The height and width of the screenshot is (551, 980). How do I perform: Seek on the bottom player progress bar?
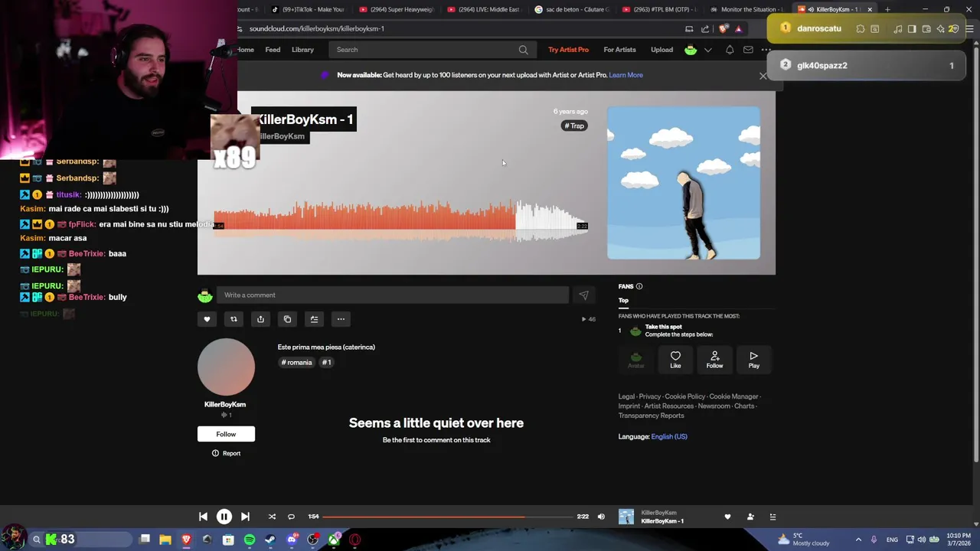click(448, 517)
